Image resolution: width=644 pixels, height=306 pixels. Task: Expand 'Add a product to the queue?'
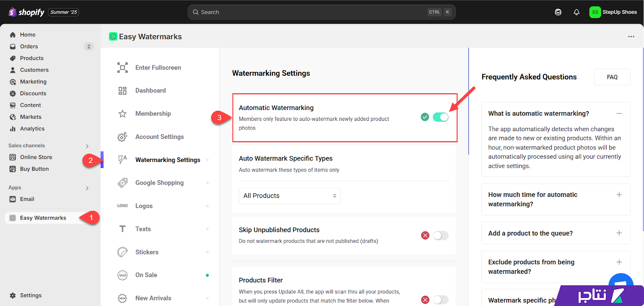point(619,233)
